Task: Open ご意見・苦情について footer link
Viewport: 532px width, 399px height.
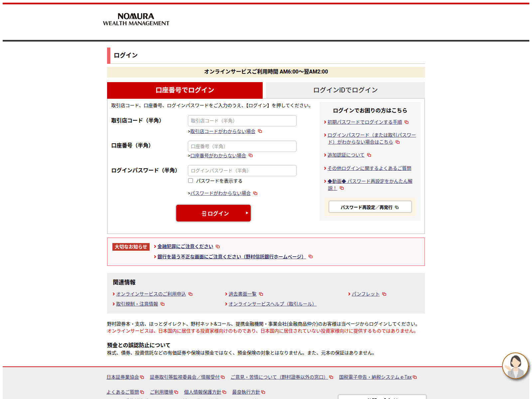Action: [279, 377]
